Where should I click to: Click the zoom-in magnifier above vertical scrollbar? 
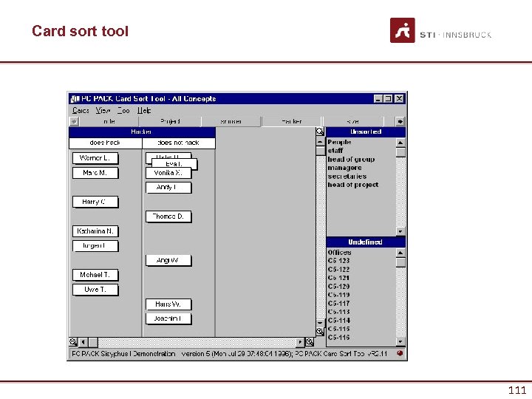pyautogui.click(x=320, y=132)
